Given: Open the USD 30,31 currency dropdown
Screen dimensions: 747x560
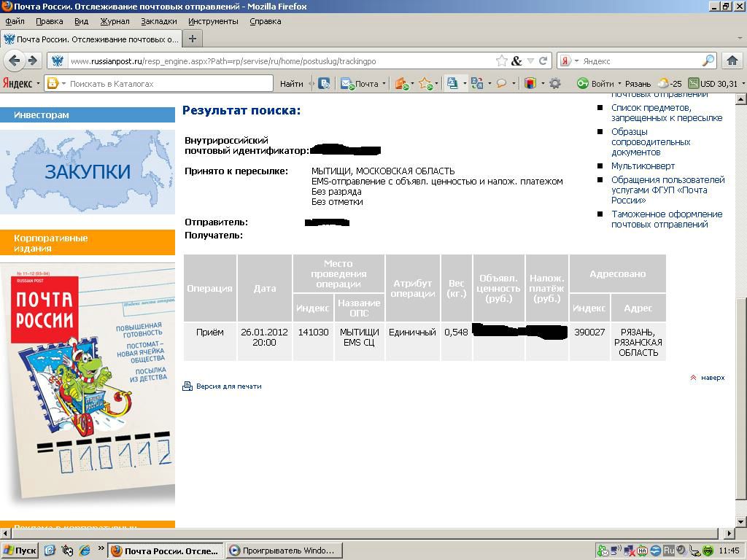Looking at the screenshot, I should pos(743,84).
